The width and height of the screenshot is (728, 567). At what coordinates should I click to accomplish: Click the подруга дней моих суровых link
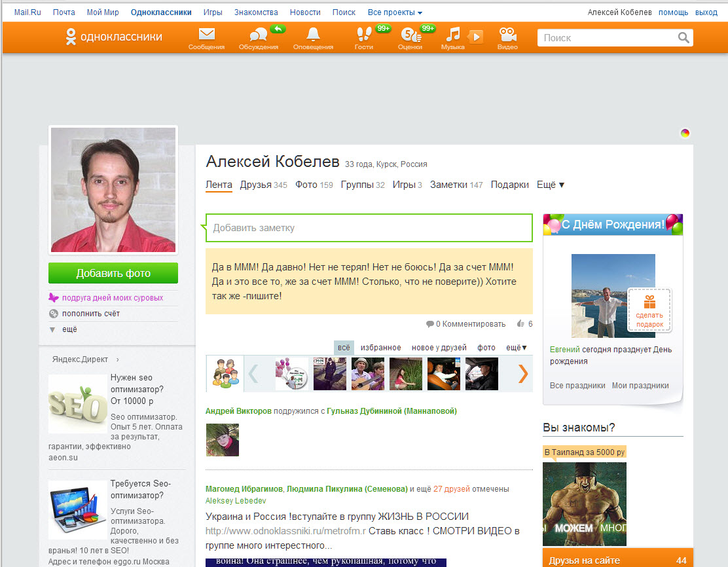tap(113, 298)
